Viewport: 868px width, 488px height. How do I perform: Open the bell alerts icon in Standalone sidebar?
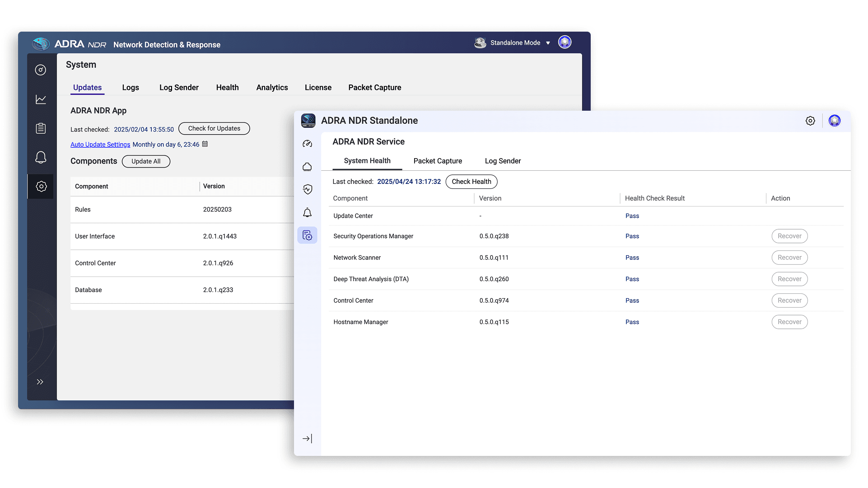click(308, 212)
